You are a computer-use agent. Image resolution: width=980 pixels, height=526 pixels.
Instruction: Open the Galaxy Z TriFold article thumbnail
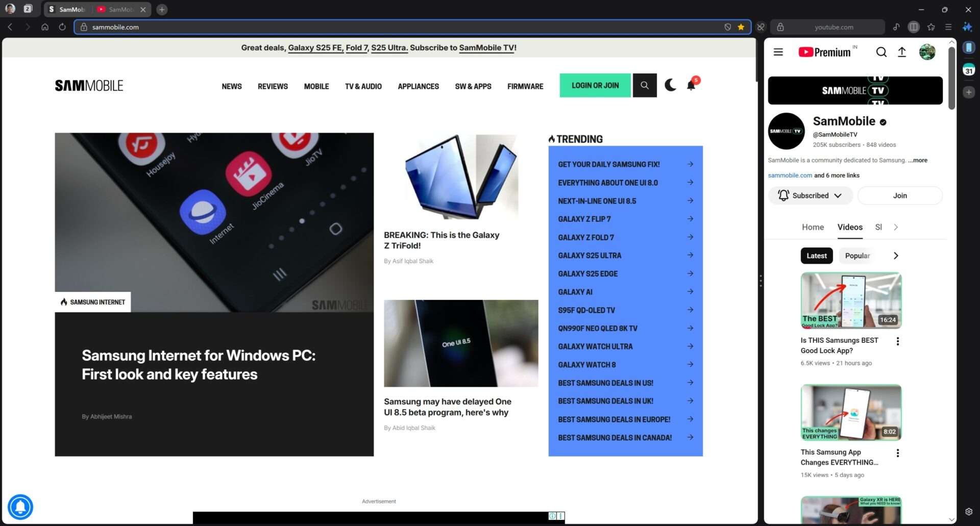click(461, 177)
